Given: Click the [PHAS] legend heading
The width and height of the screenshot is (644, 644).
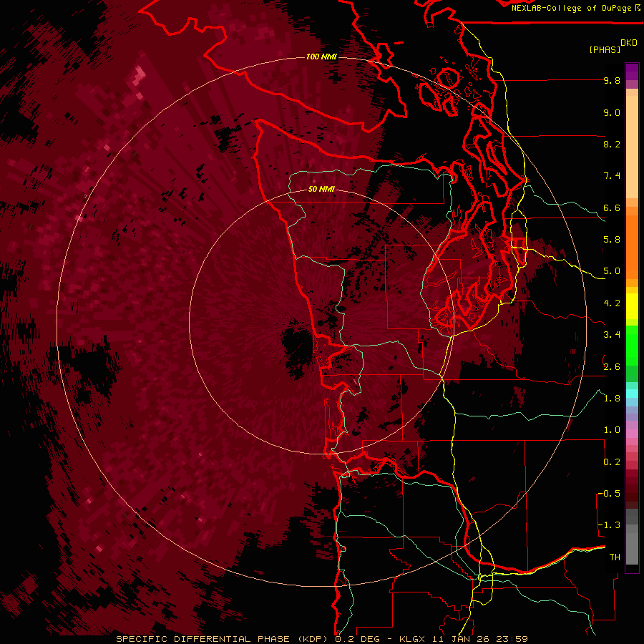Looking at the screenshot, I should [x=605, y=50].
